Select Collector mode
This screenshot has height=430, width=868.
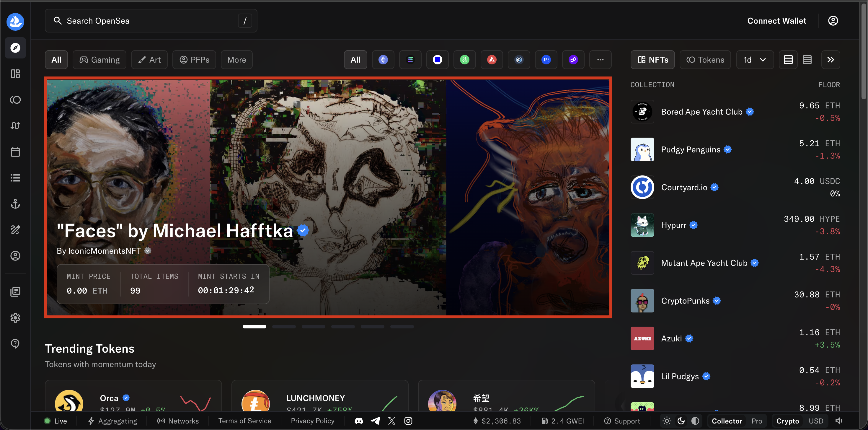tap(727, 421)
